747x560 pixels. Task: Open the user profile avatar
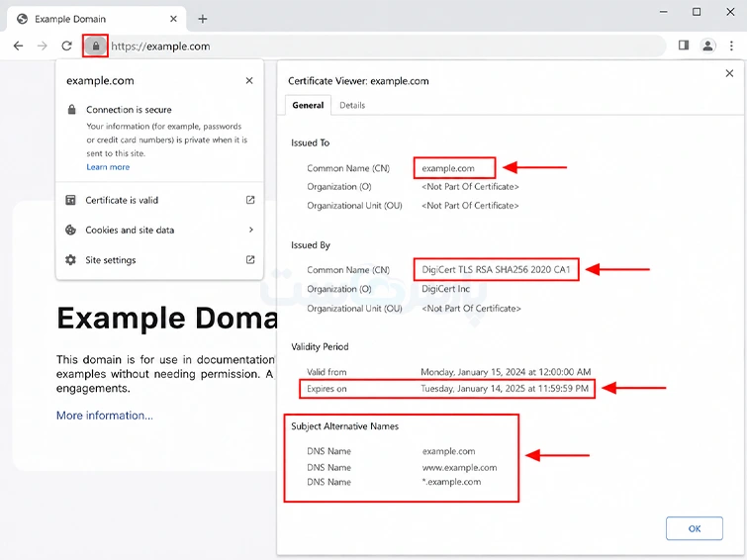708,46
